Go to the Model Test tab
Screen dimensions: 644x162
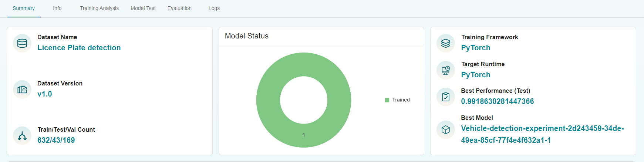(x=143, y=8)
